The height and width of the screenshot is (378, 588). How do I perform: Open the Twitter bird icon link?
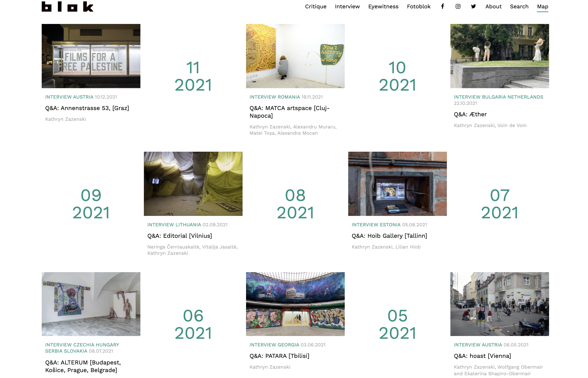[x=473, y=6]
